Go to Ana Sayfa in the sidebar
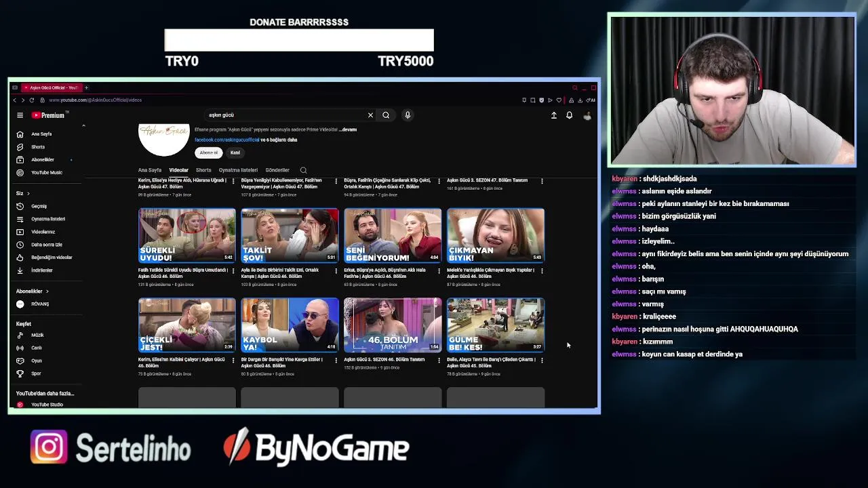This screenshot has width=868, height=488. (41, 134)
